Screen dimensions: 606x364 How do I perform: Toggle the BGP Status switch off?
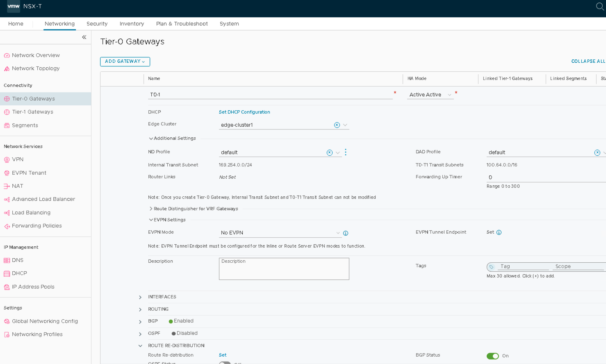492,356
